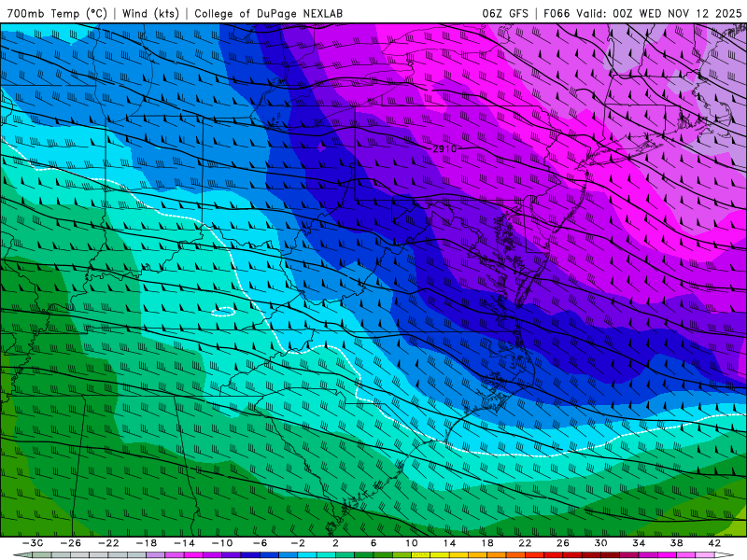Select the "-6" colorbar tick label

261,543
